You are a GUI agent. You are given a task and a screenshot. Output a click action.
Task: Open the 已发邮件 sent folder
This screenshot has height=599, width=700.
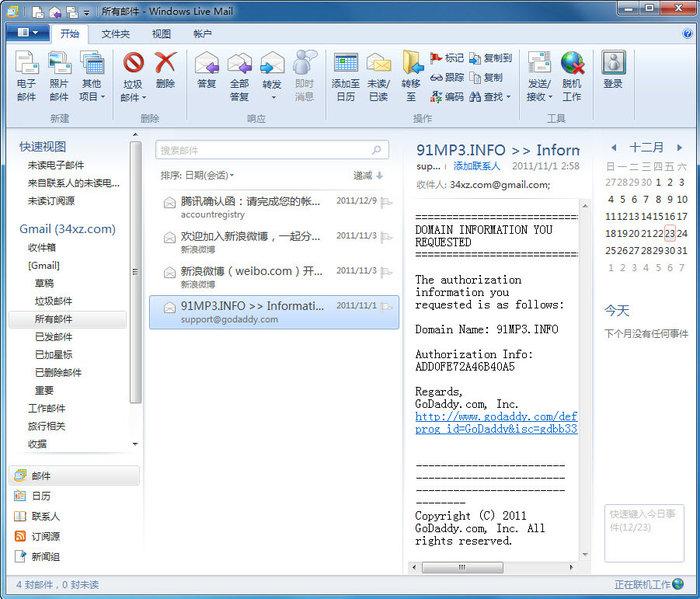click(x=53, y=337)
